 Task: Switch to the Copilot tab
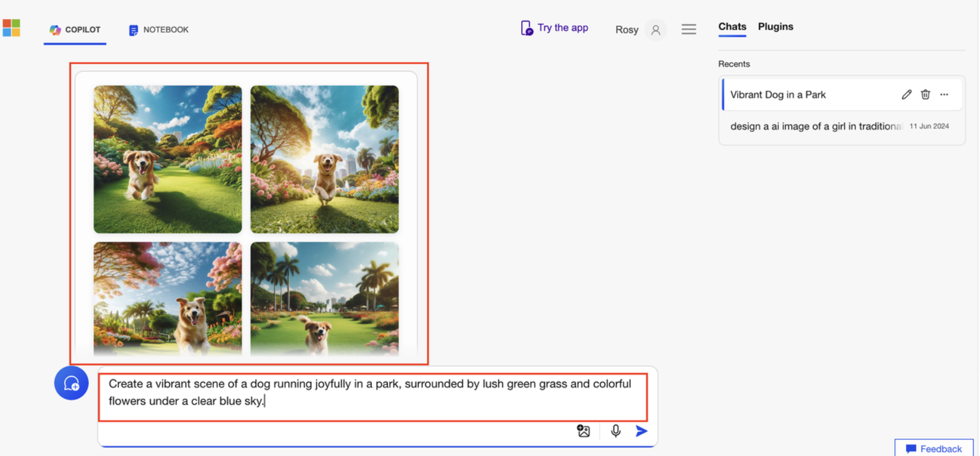[75, 30]
